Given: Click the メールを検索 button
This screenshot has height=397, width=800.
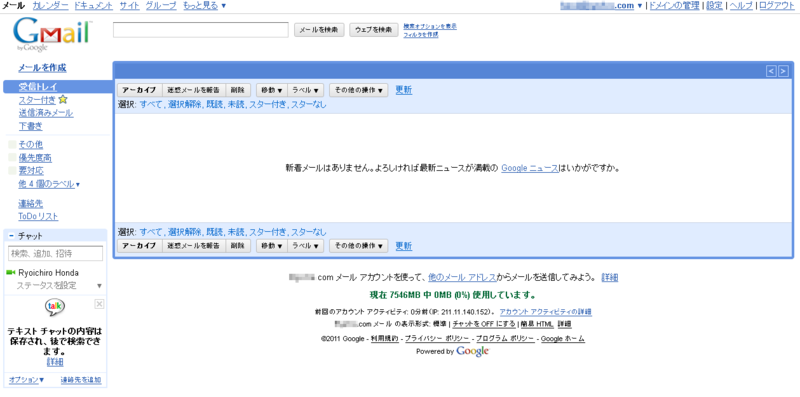Looking at the screenshot, I should click(x=319, y=30).
